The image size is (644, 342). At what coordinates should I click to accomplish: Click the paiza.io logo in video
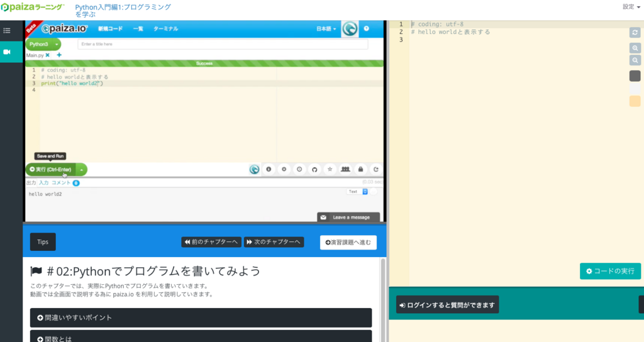coord(65,28)
